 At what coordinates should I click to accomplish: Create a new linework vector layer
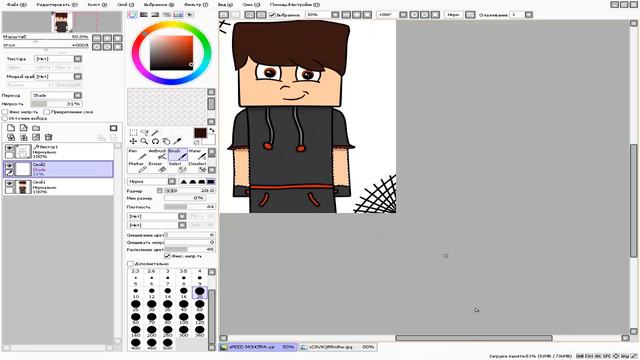pos(24,128)
